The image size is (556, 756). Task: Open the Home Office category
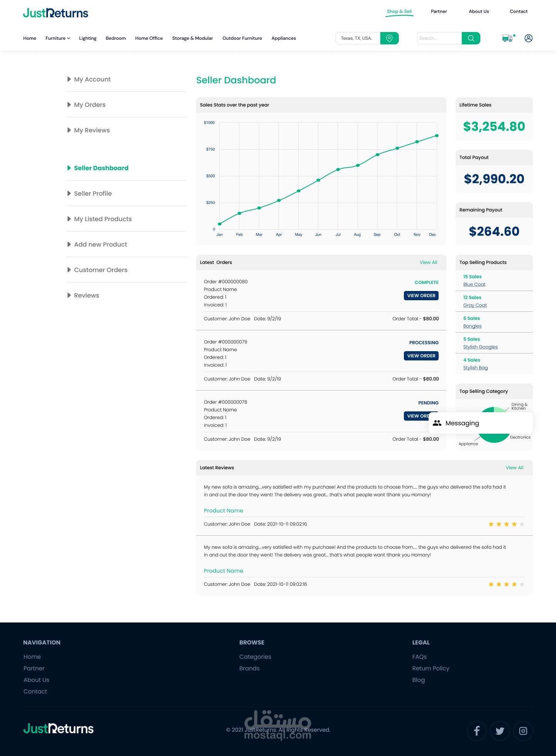tap(149, 38)
